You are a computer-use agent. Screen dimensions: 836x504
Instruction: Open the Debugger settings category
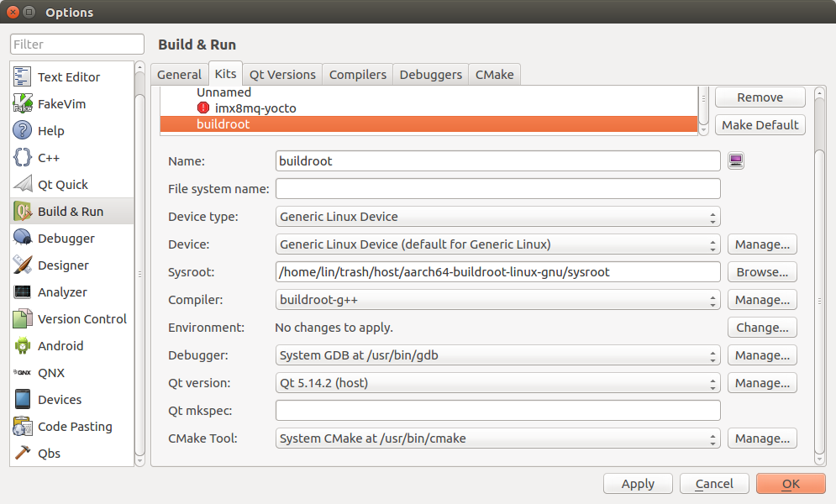point(66,239)
